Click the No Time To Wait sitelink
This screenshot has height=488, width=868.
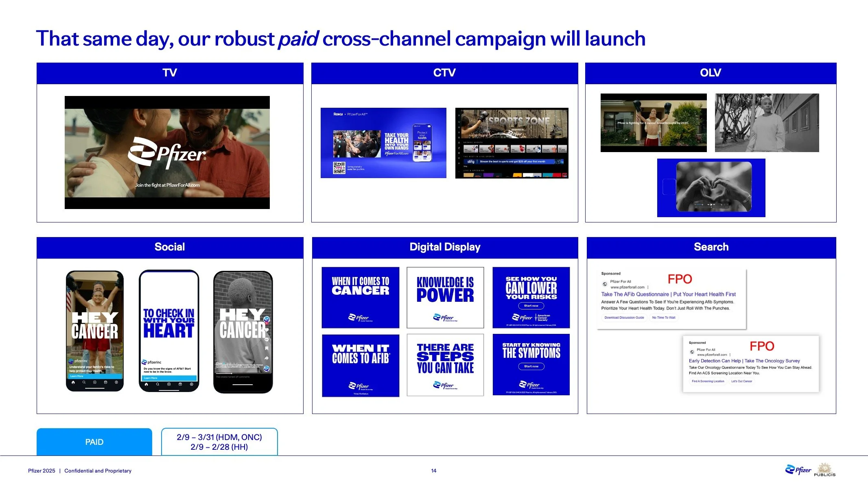click(x=664, y=318)
